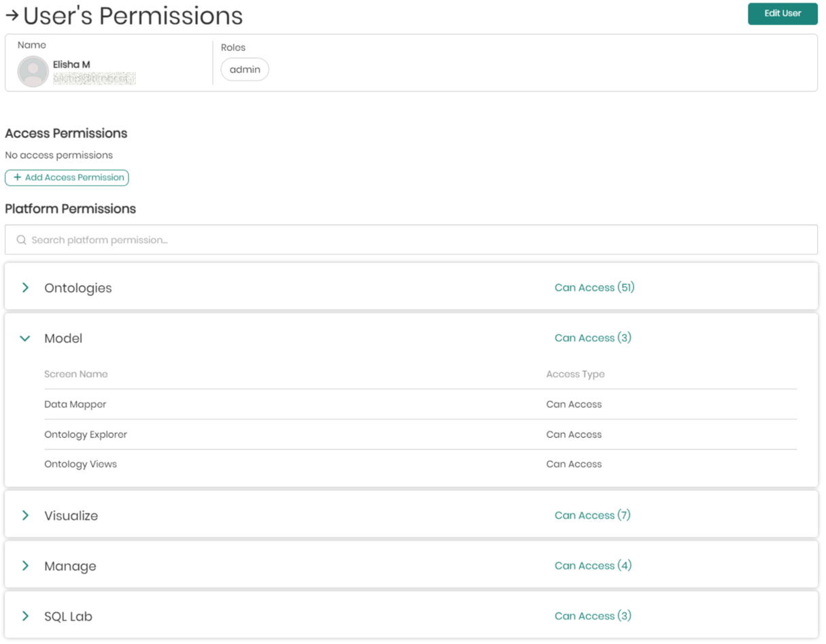The width and height of the screenshot is (826, 644).
Task: Click the downward chevron next to Model
Action: point(25,338)
